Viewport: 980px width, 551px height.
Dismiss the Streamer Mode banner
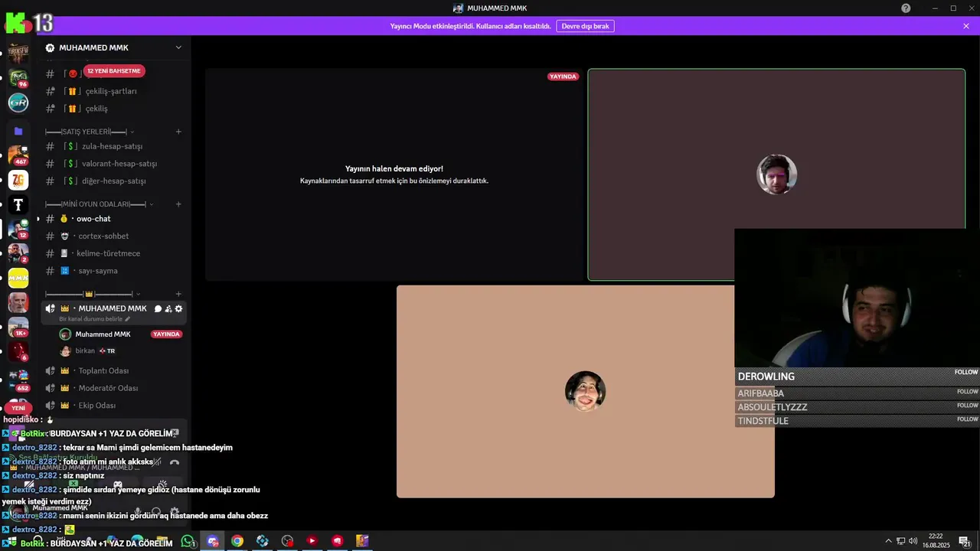[966, 26]
